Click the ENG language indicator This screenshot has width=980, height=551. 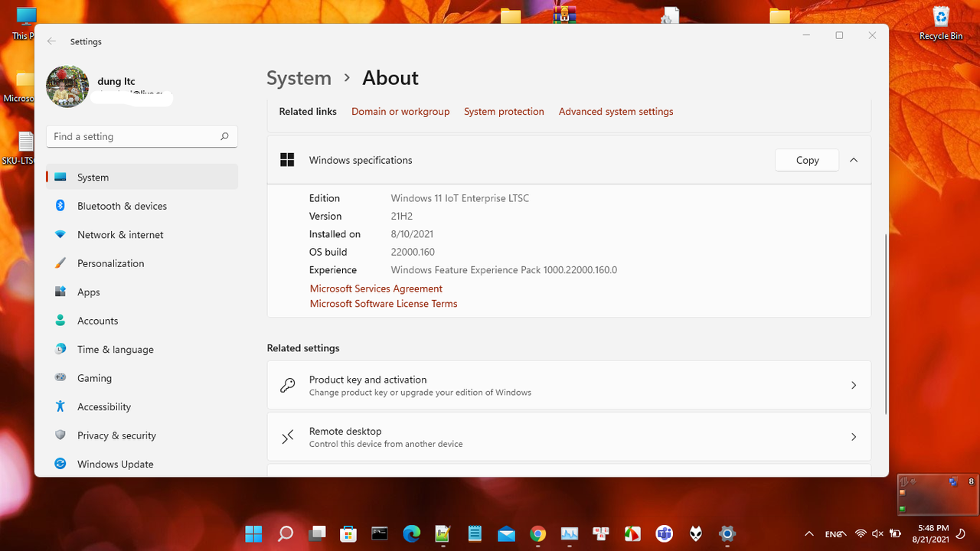(x=834, y=534)
